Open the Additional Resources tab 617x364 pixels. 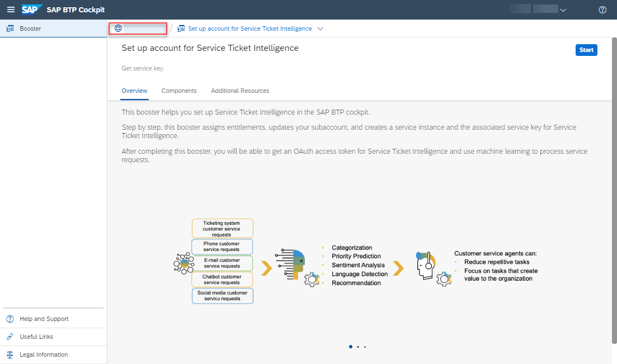(240, 91)
